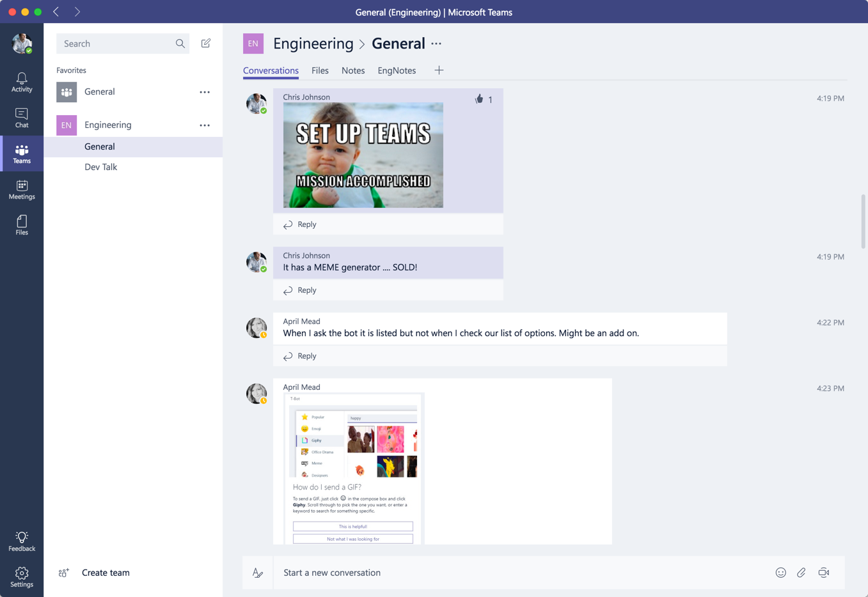868x597 pixels.
Task: Open the emoji picker icon
Action: click(781, 573)
